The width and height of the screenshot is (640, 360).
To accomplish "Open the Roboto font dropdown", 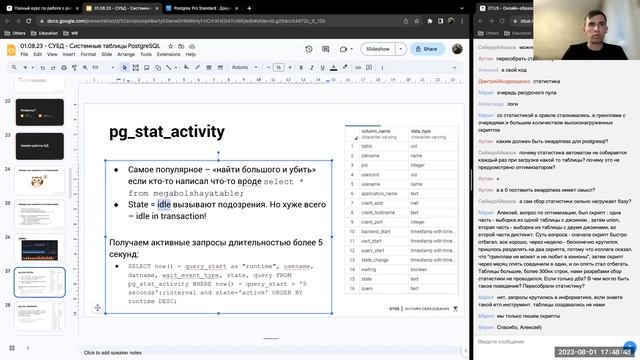I will 244,67.
